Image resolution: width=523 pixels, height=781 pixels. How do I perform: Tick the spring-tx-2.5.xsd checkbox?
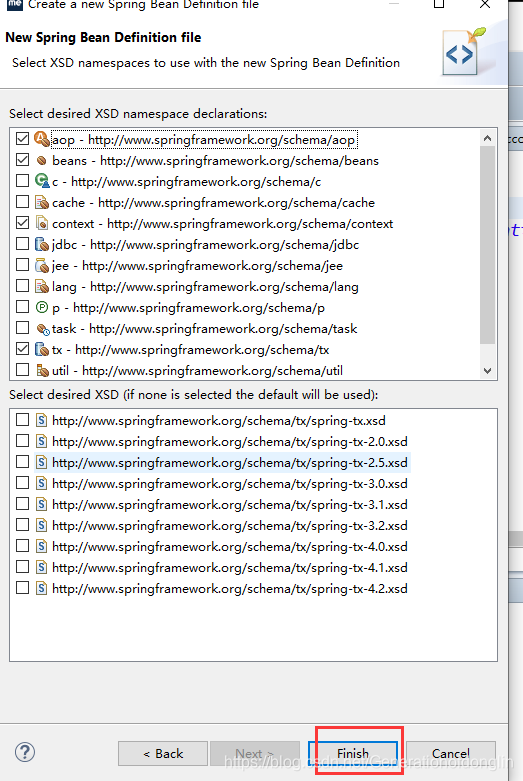tap(22, 462)
